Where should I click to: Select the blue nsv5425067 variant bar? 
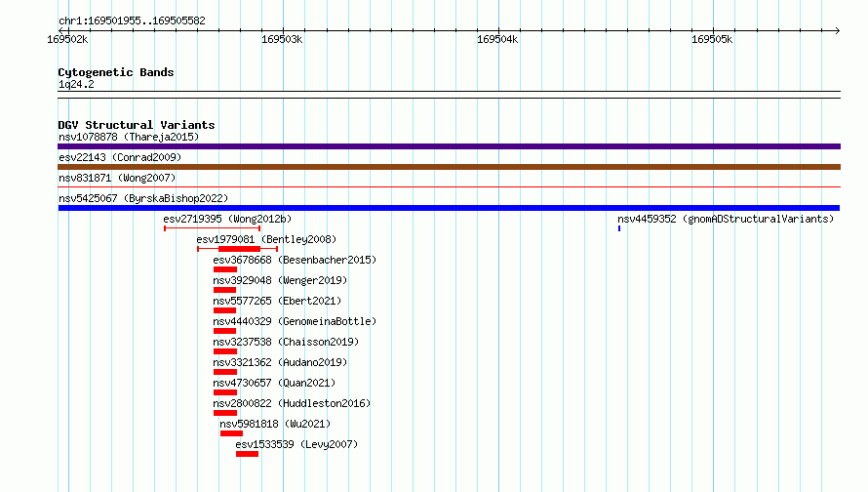click(x=449, y=208)
